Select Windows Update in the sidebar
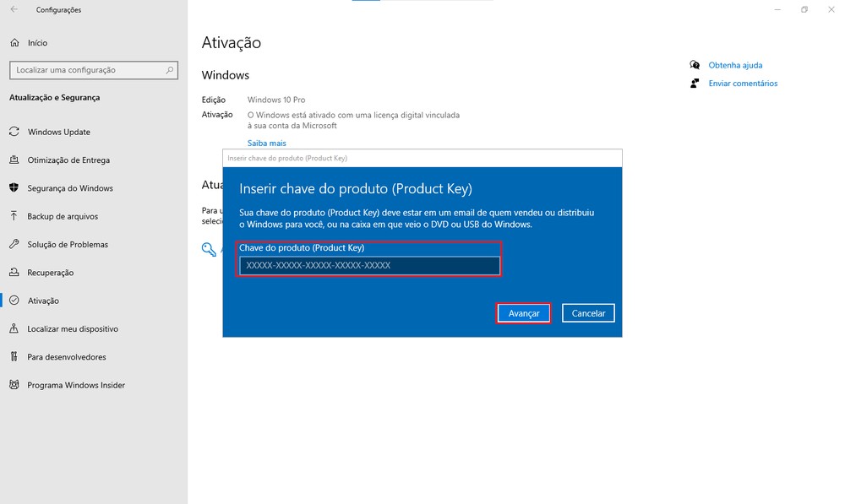This screenshot has width=845, height=504. [61, 132]
